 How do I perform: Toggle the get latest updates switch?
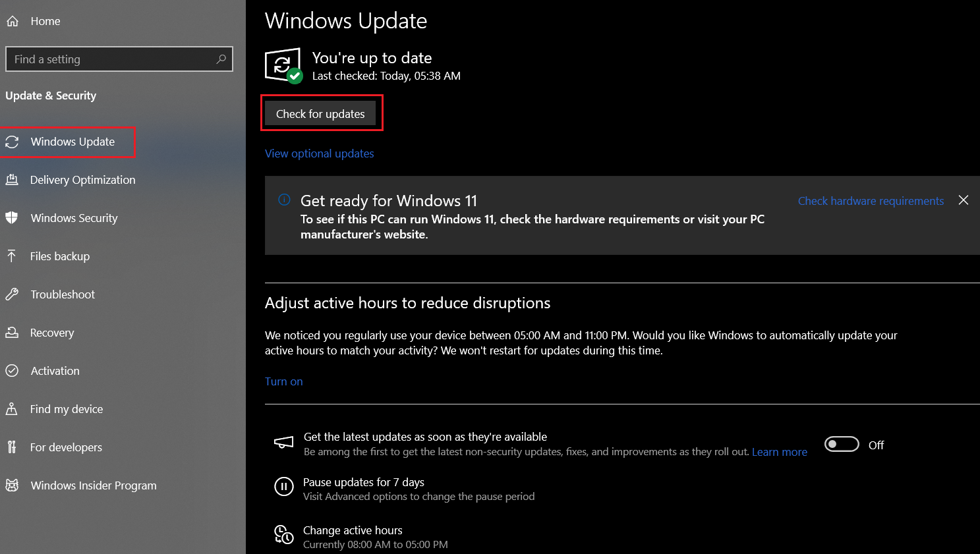click(842, 445)
